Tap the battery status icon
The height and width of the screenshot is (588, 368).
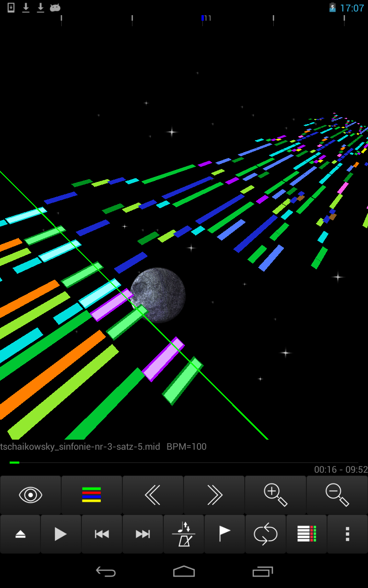(x=333, y=7)
